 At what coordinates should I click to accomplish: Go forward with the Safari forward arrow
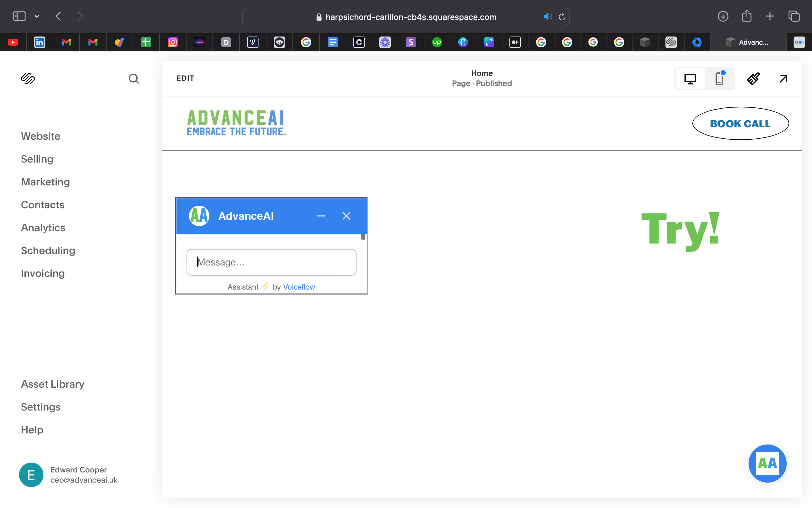(x=81, y=16)
